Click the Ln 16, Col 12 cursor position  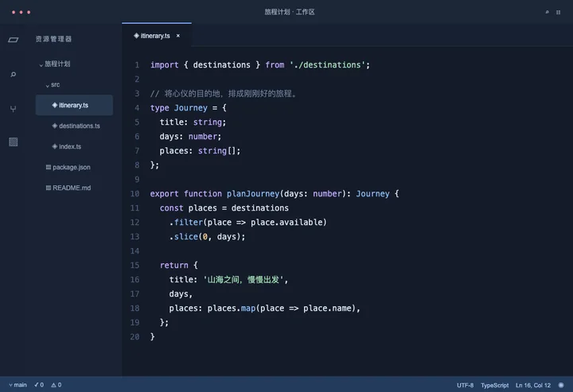coord(532,385)
